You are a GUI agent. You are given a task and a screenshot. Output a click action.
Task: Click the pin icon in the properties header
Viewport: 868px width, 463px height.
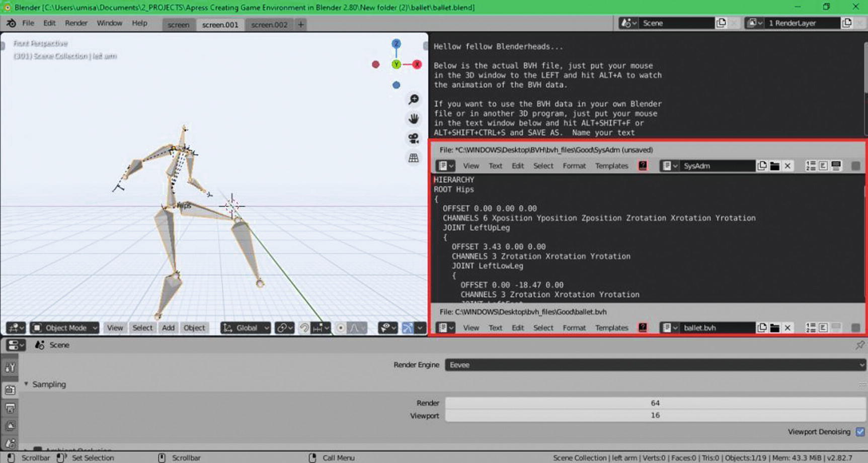pyautogui.click(x=860, y=345)
